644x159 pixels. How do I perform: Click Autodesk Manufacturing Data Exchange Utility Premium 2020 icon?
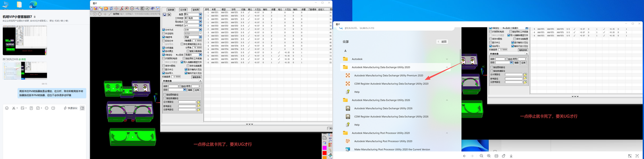tap(348, 75)
